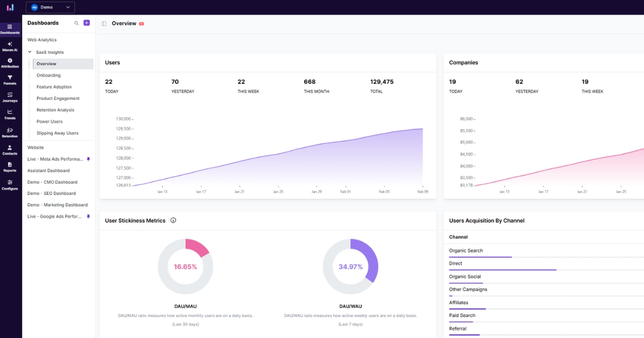Open Demo - SEO Dashboard

point(52,194)
